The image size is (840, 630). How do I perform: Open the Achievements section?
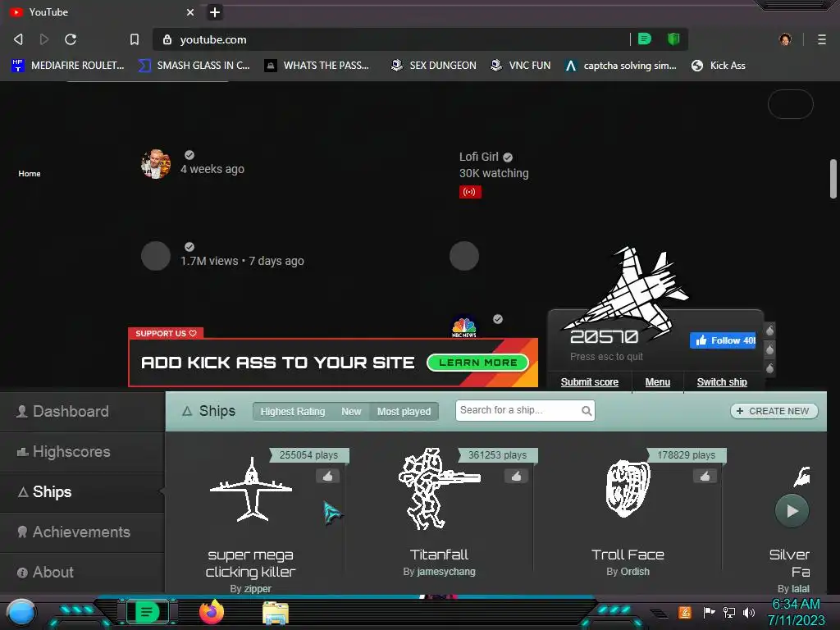tap(82, 532)
